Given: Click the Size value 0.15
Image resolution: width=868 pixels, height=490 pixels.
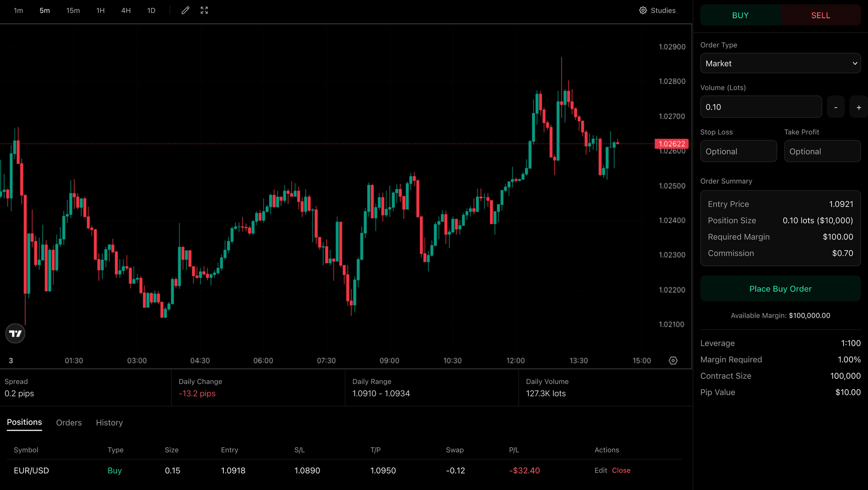Looking at the screenshot, I should 172,471.
